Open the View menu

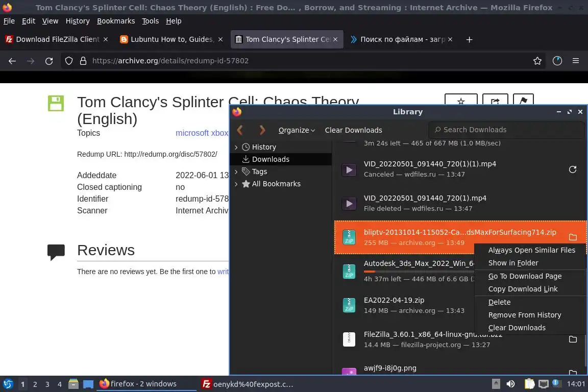click(x=50, y=21)
